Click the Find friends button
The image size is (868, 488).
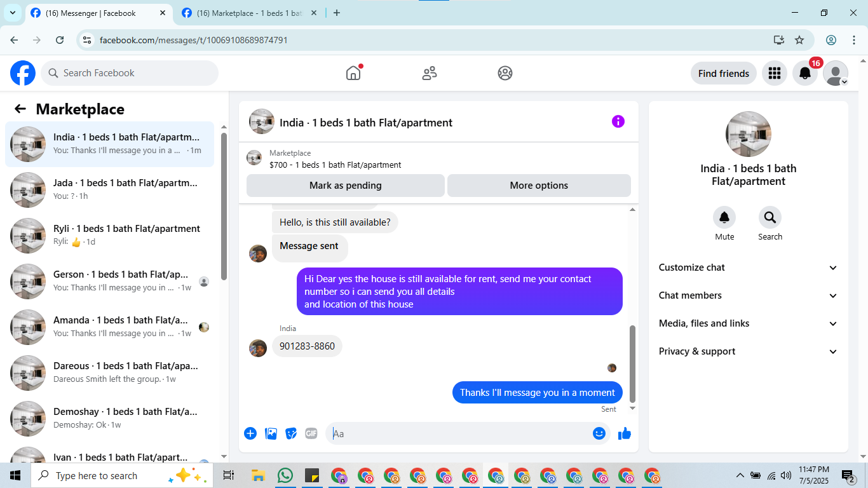pyautogui.click(x=724, y=73)
